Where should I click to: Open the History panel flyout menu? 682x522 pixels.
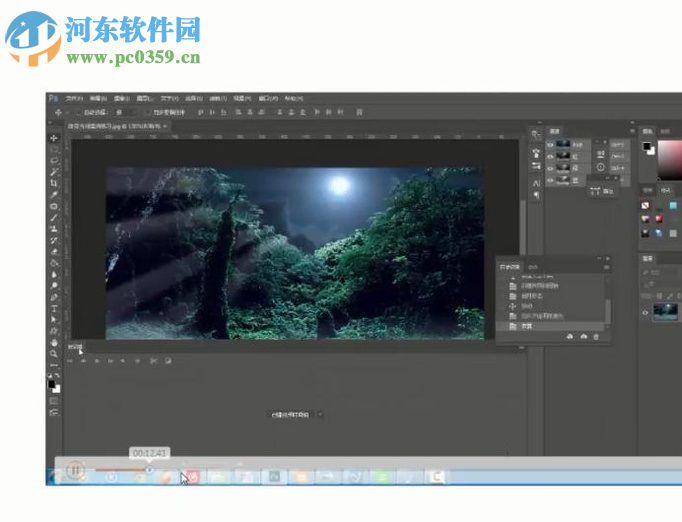pyautogui.click(x=606, y=268)
